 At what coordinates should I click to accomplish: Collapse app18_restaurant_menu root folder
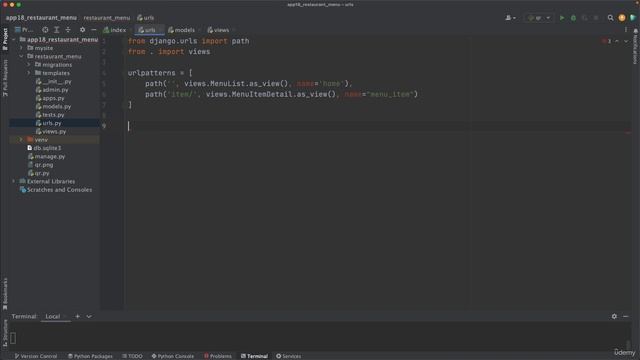14,40
